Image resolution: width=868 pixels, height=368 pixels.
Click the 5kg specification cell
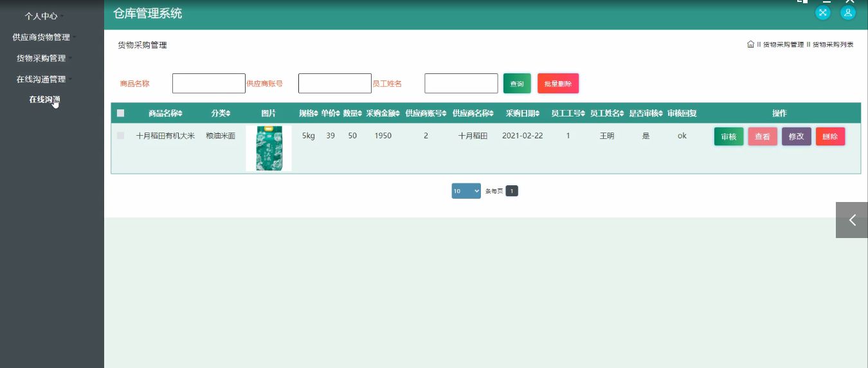tap(309, 136)
